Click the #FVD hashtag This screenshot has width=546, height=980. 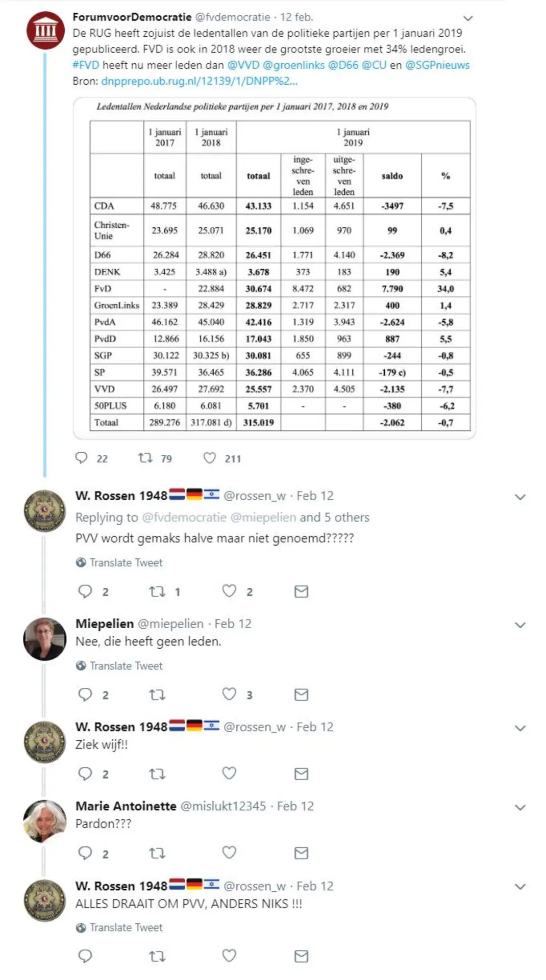pyautogui.click(x=86, y=65)
